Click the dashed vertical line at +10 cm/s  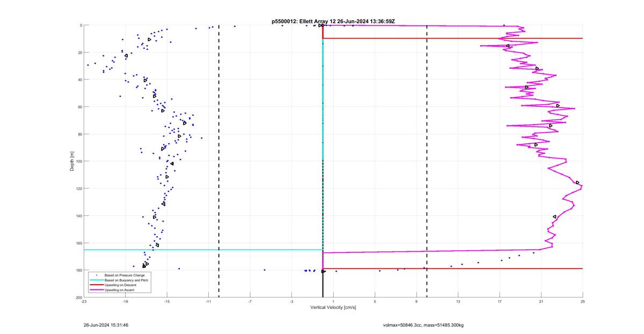pyautogui.click(x=427, y=161)
